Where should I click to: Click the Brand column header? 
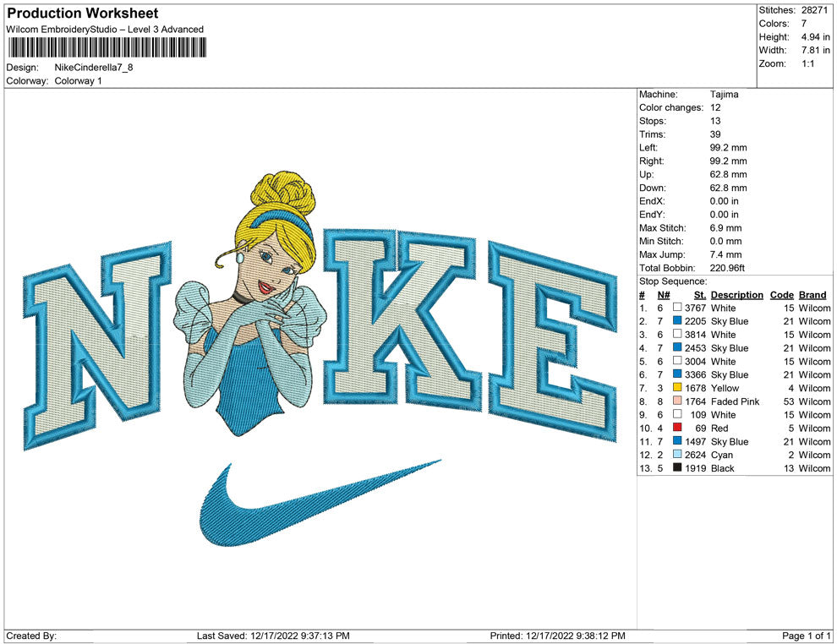click(x=812, y=295)
